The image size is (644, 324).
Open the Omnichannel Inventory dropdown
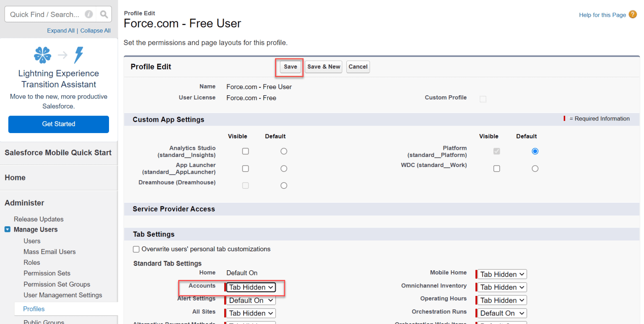point(502,287)
